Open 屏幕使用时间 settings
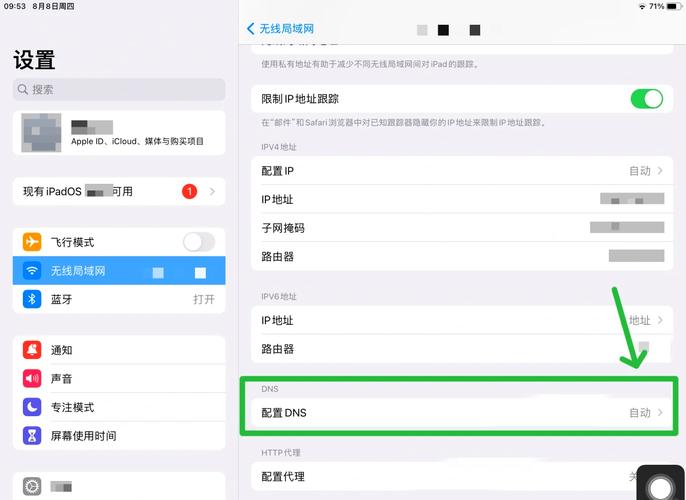This screenshot has width=686, height=500. point(119,436)
